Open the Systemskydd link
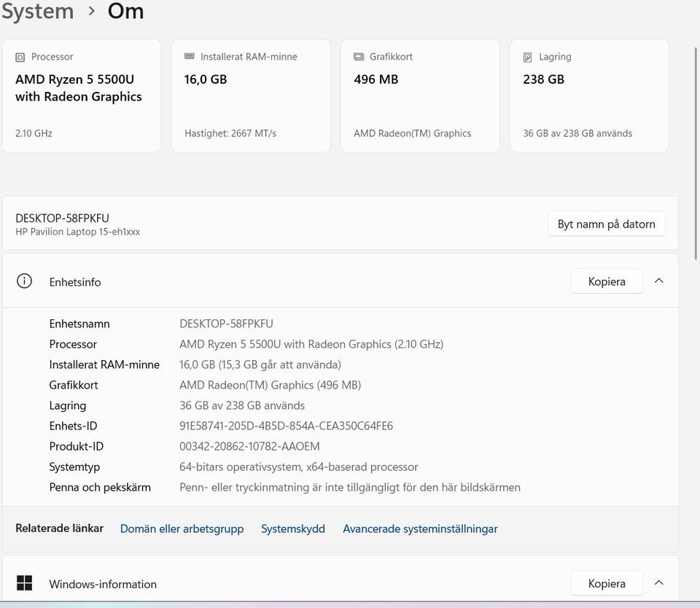The height and width of the screenshot is (608, 700). tap(293, 529)
